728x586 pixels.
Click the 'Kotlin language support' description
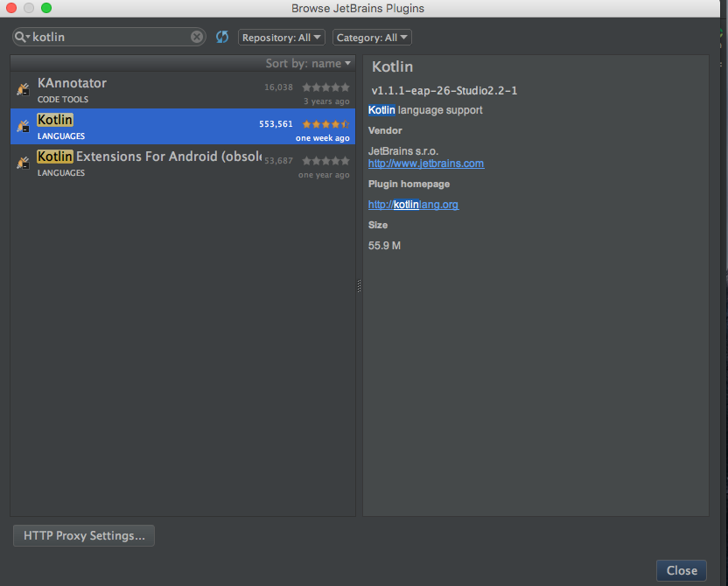point(425,110)
